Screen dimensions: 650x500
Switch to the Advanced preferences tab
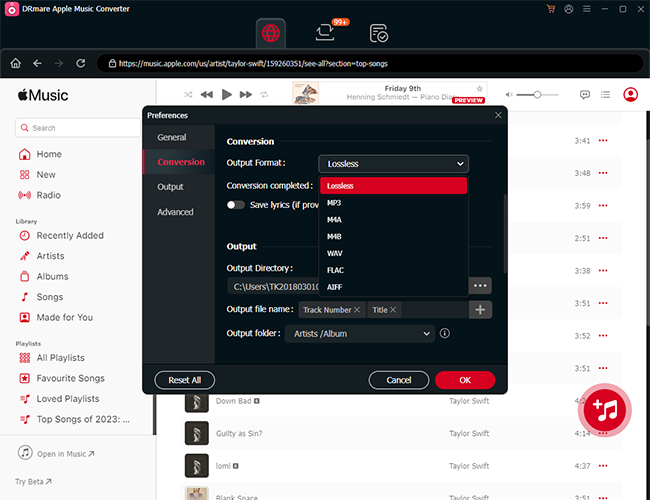point(175,212)
